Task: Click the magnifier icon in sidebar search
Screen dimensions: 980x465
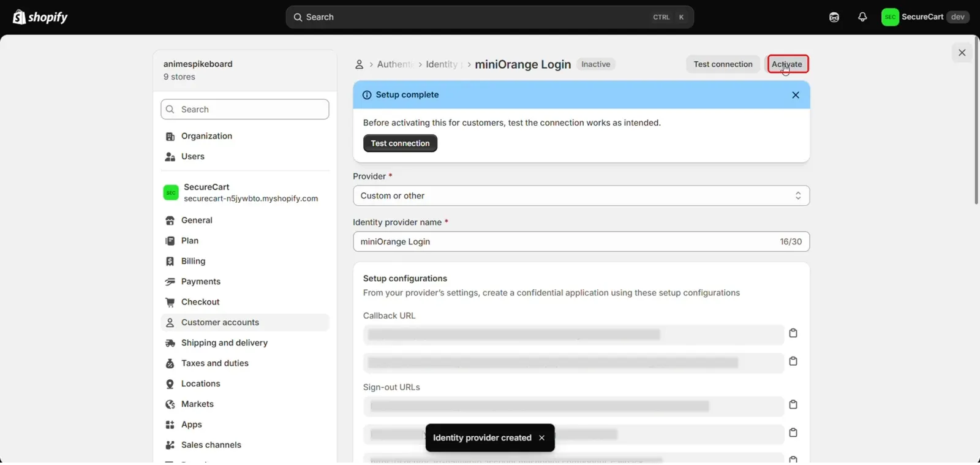Action: pyautogui.click(x=170, y=110)
